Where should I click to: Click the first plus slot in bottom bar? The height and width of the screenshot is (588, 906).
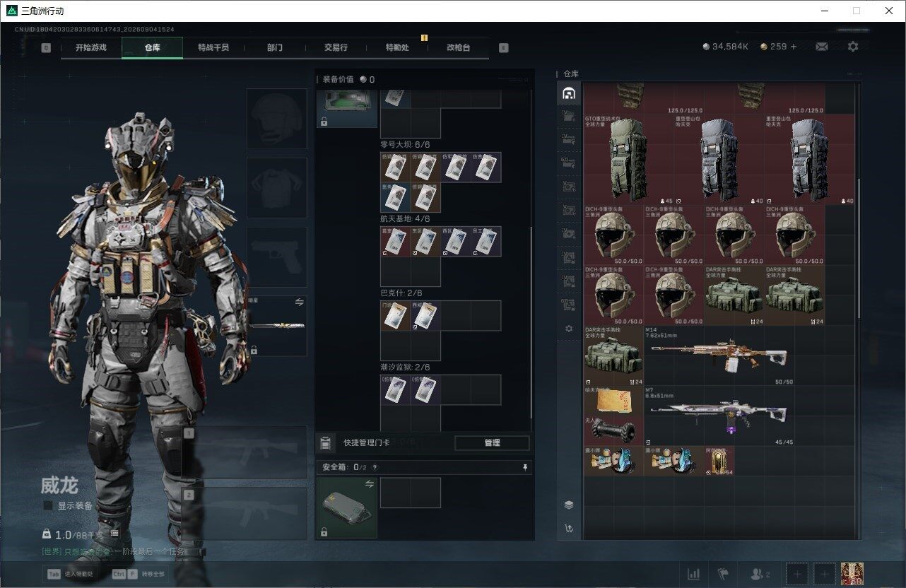click(x=796, y=574)
